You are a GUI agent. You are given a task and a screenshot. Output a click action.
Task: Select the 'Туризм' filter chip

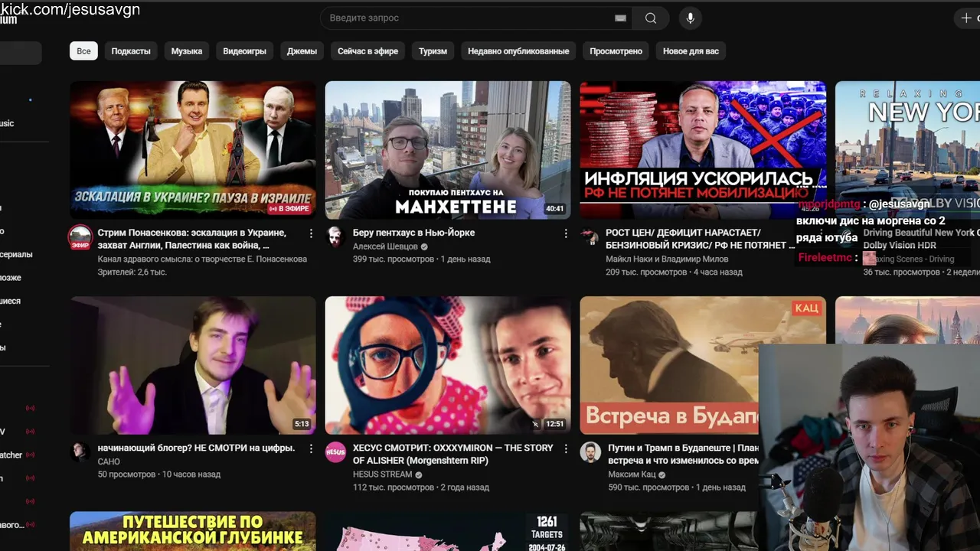tap(433, 51)
